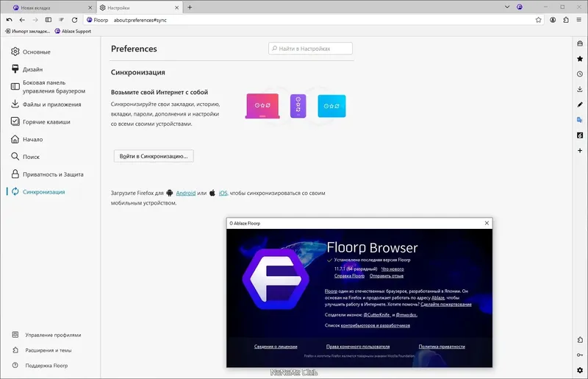Open the Ablaze Support bookmark
Image resolution: width=588 pixels, height=379 pixels.
[x=73, y=31]
